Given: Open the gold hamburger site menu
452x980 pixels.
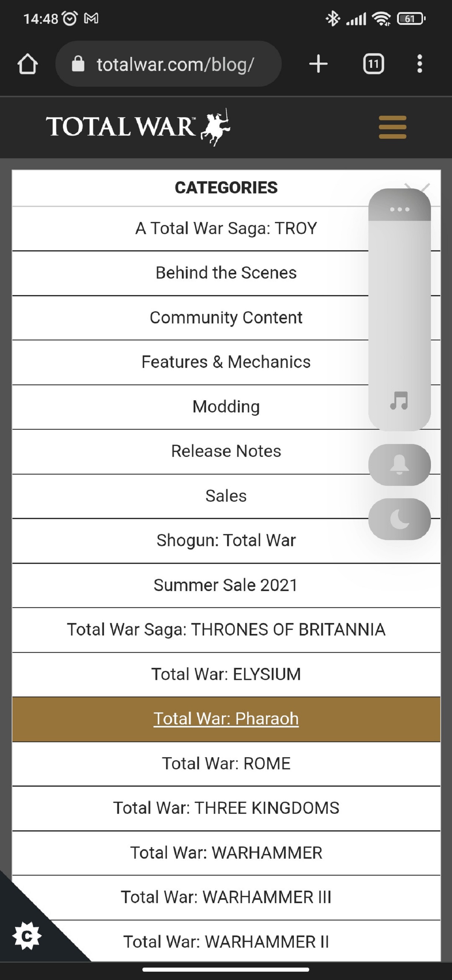Looking at the screenshot, I should 392,127.
